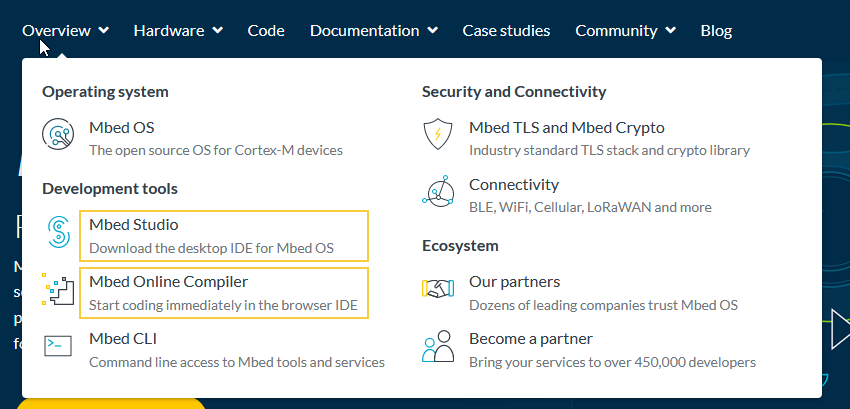Expand the Community dropdown menu
This screenshot has height=409, width=850.
click(x=625, y=30)
